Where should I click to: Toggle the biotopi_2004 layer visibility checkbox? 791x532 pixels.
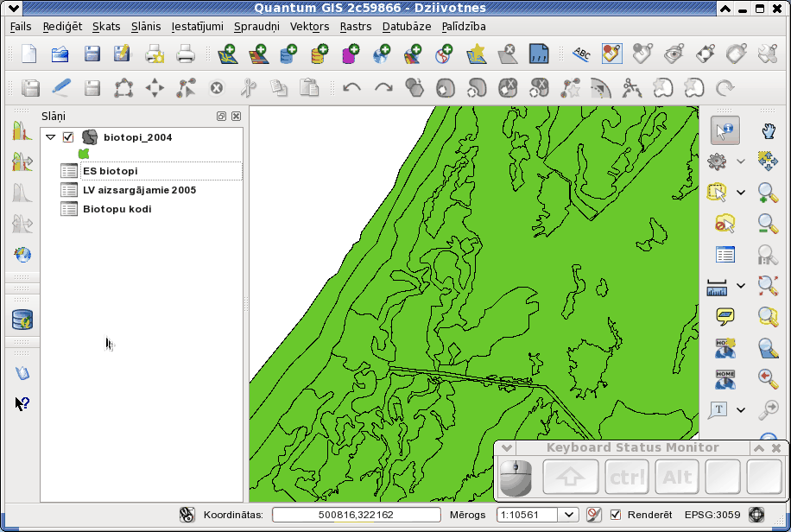pyautogui.click(x=68, y=137)
